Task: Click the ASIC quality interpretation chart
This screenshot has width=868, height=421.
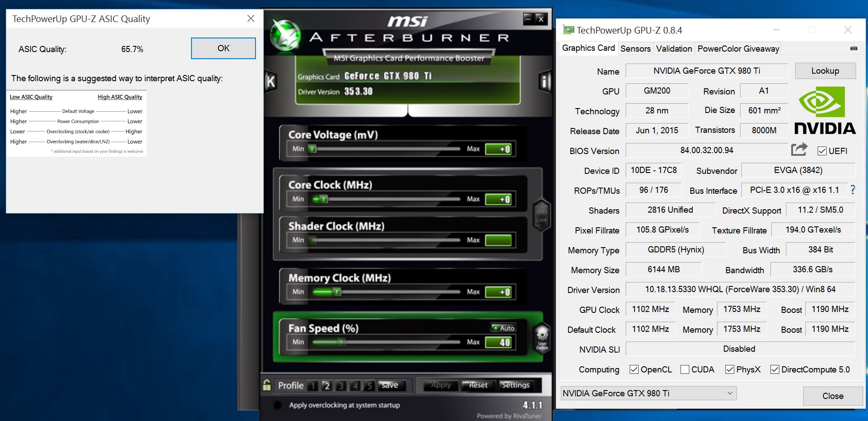Action: (x=76, y=124)
